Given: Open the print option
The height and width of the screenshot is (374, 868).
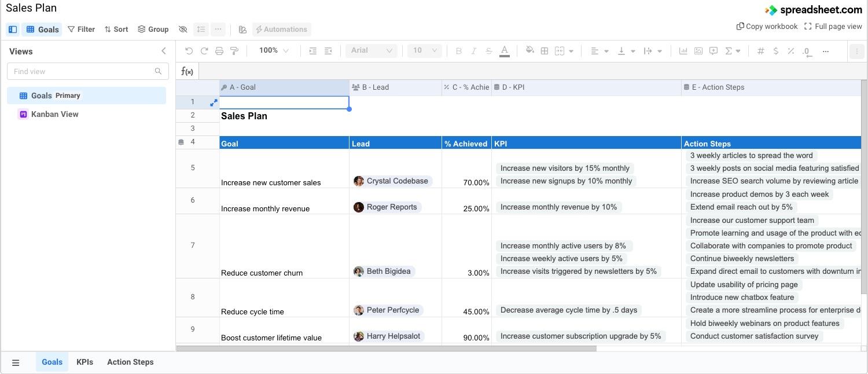Looking at the screenshot, I should click(x=219, y=50).
